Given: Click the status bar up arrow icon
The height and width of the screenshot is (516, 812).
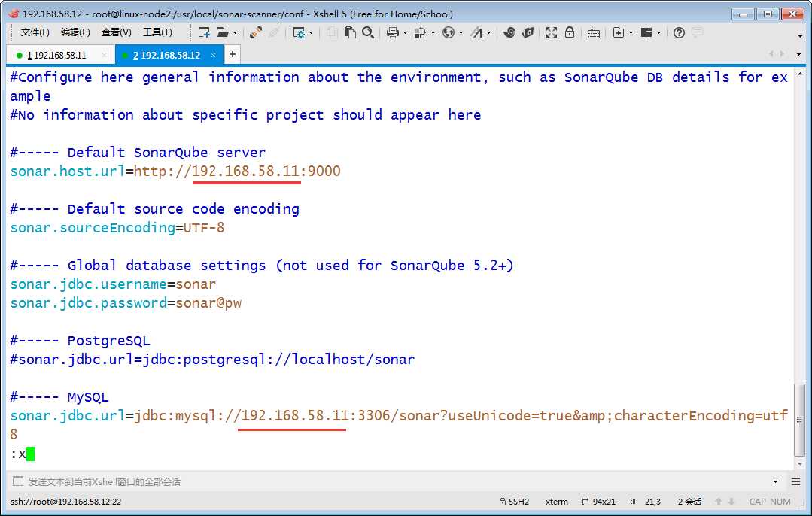Looking at the screenshot, I should tap(718, 502).
